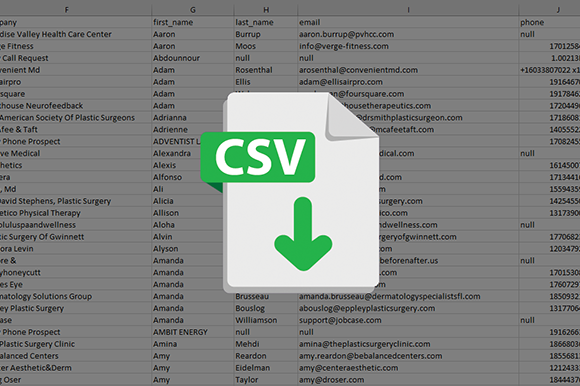Select cell with info@verge-fitness.com
This screenshot has height=386, width=580.
point(408,46)
